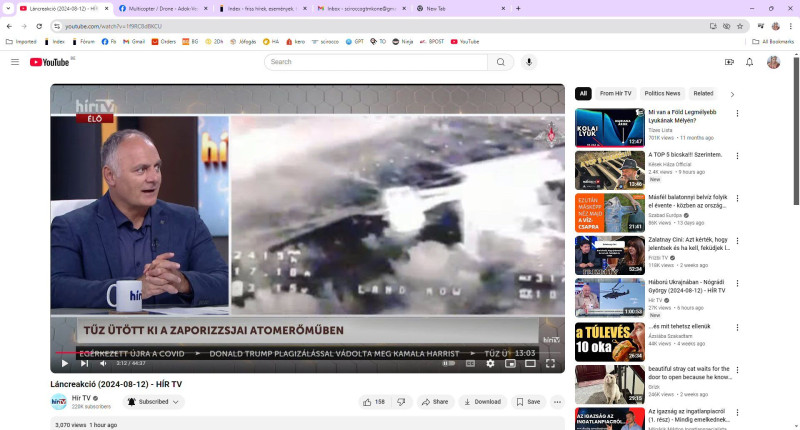
Task: Close the Index friss hírek tab
Action: (305, 9)
